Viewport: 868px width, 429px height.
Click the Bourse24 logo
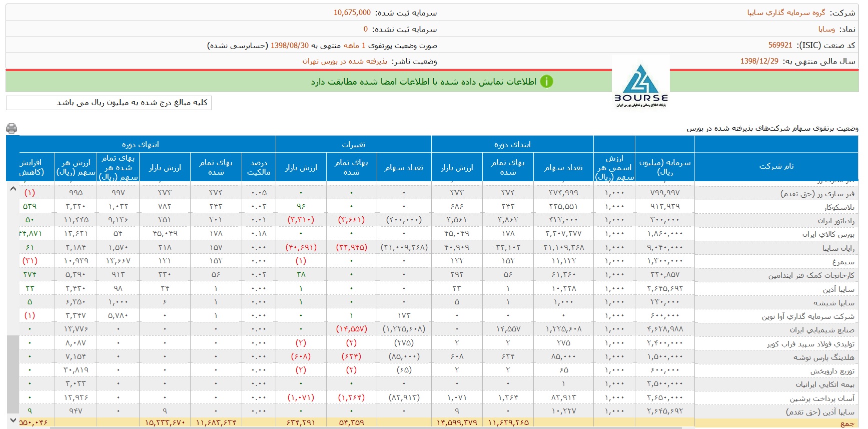pos(641,84)
